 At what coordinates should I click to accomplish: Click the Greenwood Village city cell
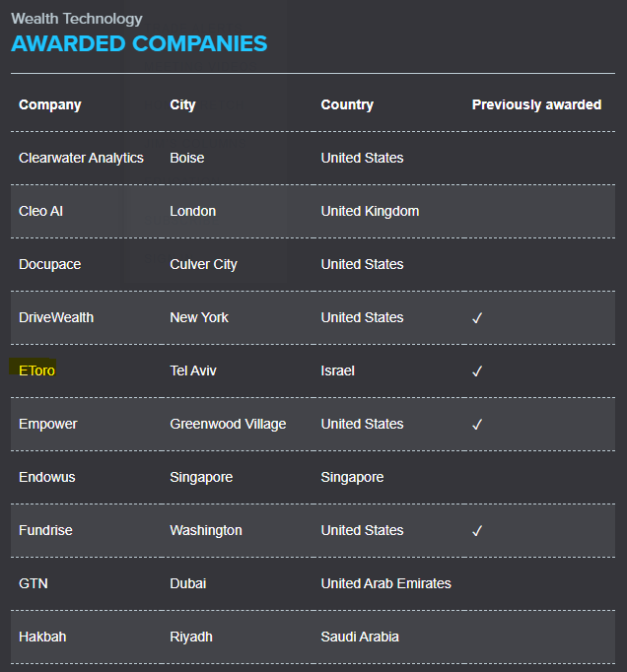(x=228, y=424)
